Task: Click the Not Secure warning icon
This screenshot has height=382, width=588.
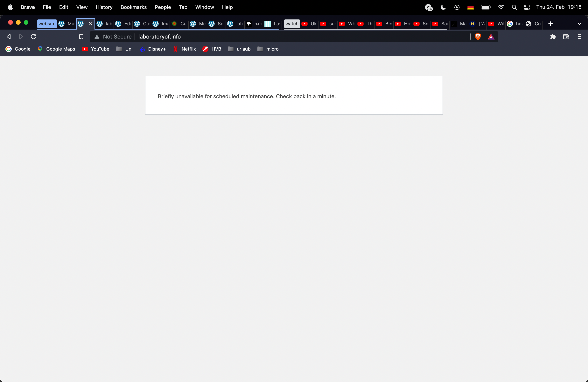Action: tap(97, 37)
